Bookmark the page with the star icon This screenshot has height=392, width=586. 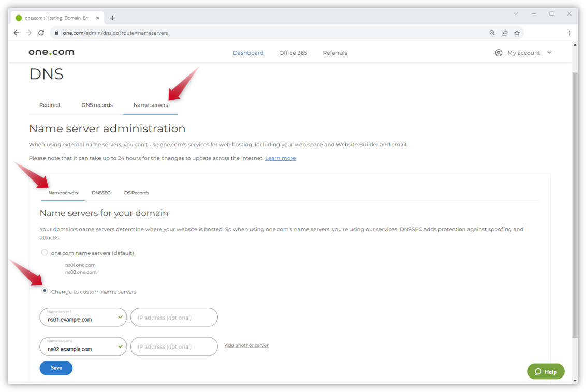pyautogui.click(x=517, y=33)
